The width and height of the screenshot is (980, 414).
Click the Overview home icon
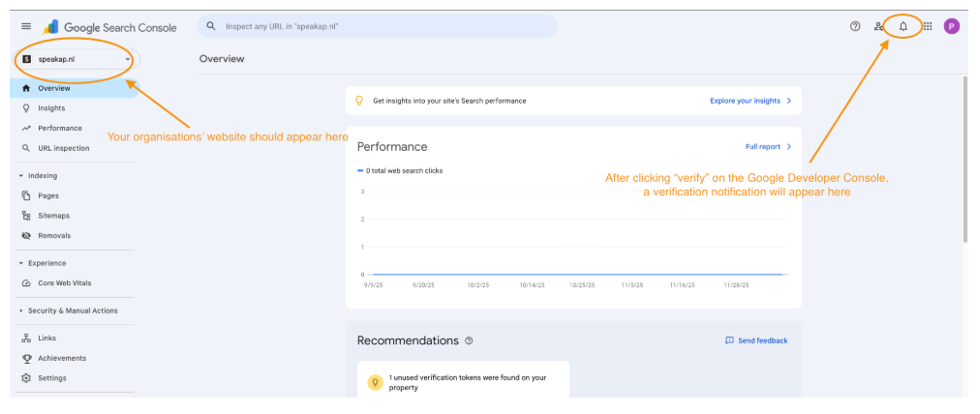[26, 88]
